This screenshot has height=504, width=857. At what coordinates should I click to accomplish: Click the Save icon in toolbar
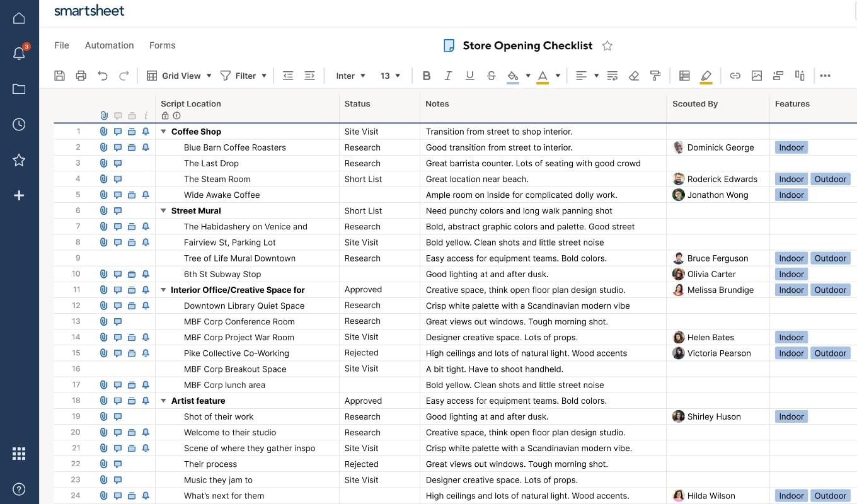tap(59, 76)
